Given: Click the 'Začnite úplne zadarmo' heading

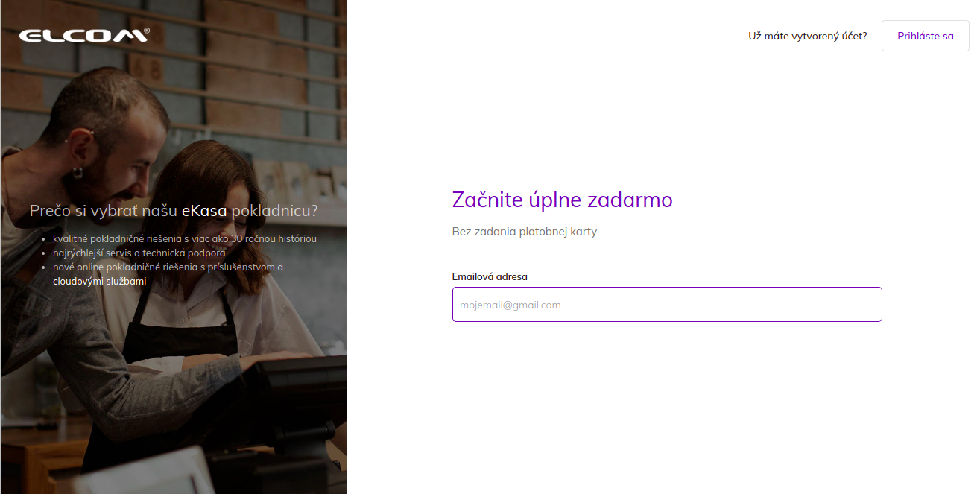Looking at the screenshot, I should coord(563,200).
